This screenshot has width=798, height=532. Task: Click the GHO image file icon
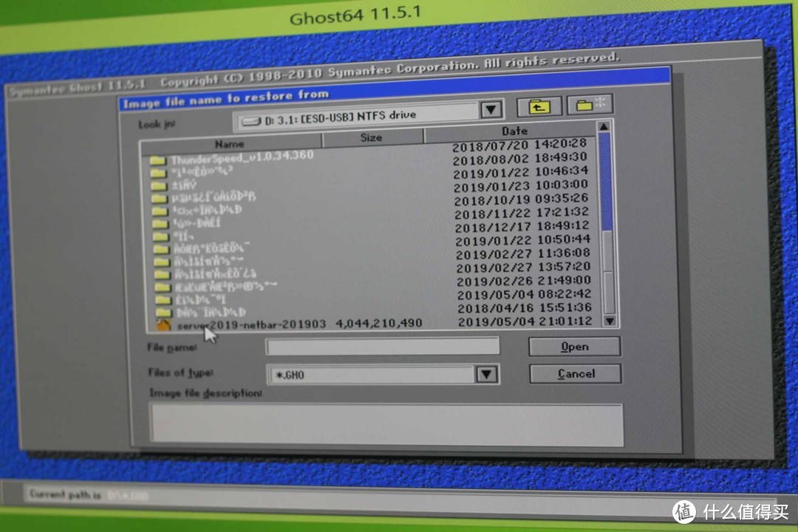(163, 325)
